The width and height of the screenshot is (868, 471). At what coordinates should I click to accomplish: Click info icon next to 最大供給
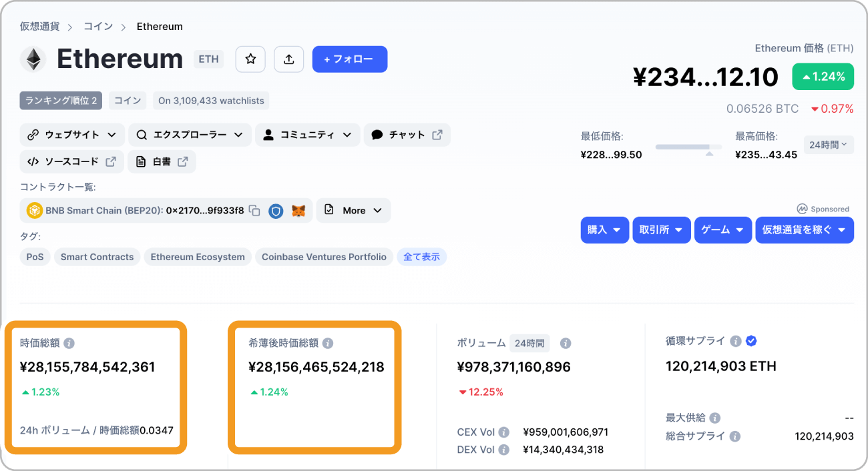(715, 418)
